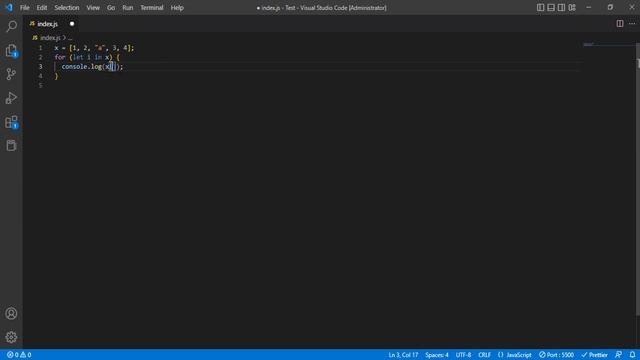Open the clipboard-shaped activity bar view
Image resolution: width=640 pixels, height=360 pixels.
(x=11, y=145)
